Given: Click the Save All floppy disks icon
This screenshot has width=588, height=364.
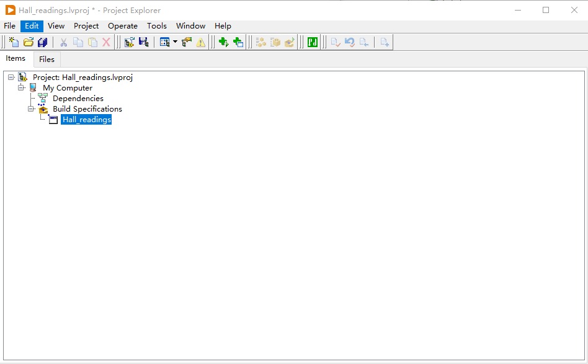Looking at the screenshot, I should (42, 42).
